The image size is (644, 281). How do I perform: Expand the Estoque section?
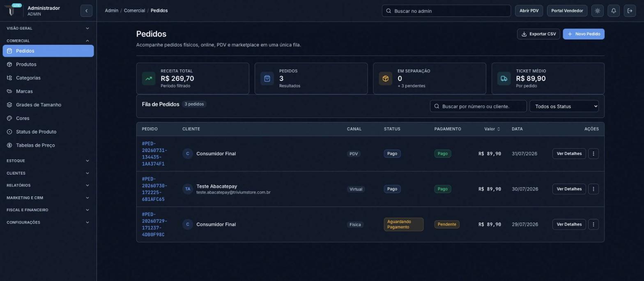tap(48, 161)
